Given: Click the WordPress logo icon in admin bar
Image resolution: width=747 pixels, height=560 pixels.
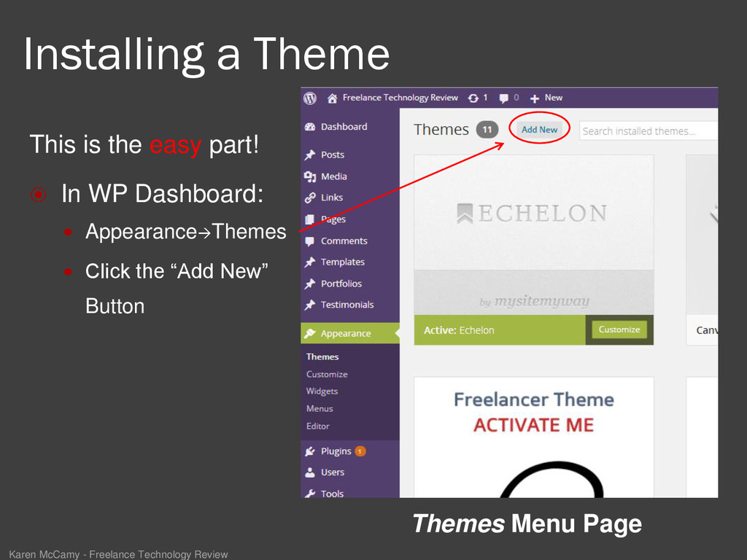Looking at the screenshot, I should point(310,98).
